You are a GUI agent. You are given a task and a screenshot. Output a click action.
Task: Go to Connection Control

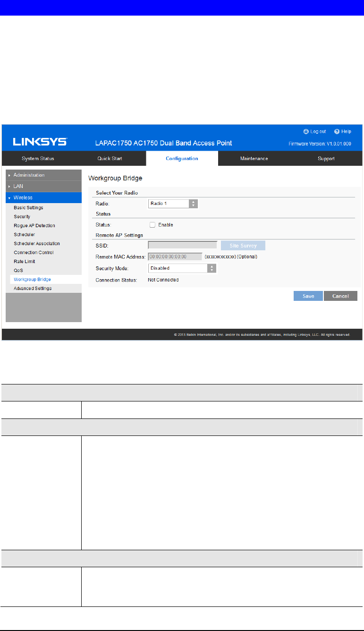coord(34,253)
